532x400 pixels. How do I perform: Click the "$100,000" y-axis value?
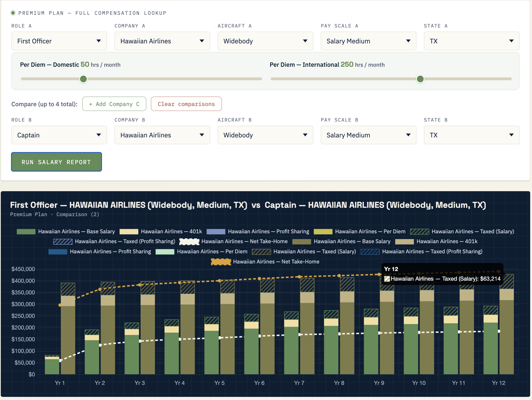click(x=23, y=351)
